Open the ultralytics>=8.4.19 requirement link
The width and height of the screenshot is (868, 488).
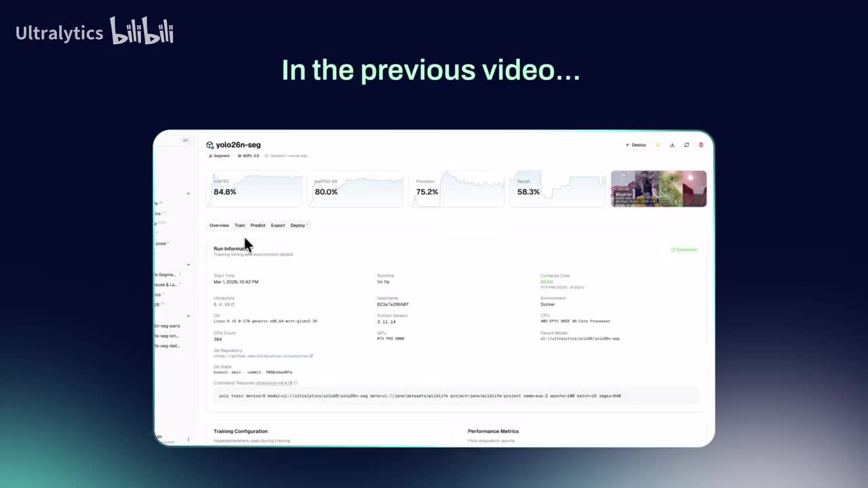[x=274, y=383]
